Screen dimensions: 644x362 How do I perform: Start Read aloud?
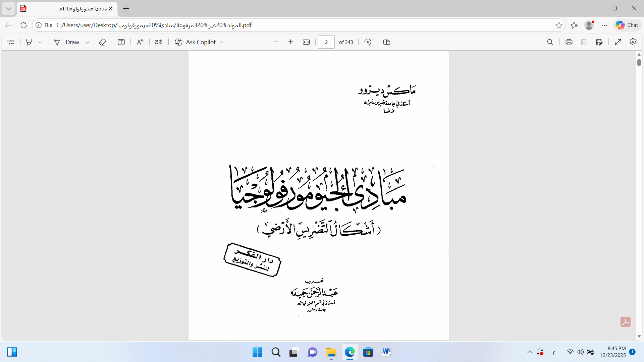(x=140, y=42)
